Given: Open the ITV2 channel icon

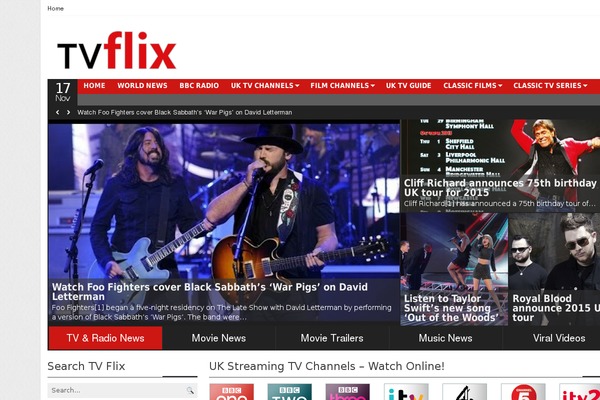Looking at the screenshot, I should (x=579, y=392).
